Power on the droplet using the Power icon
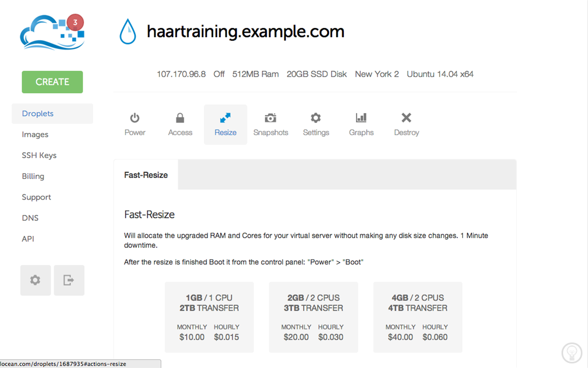 tap(135, 123)
